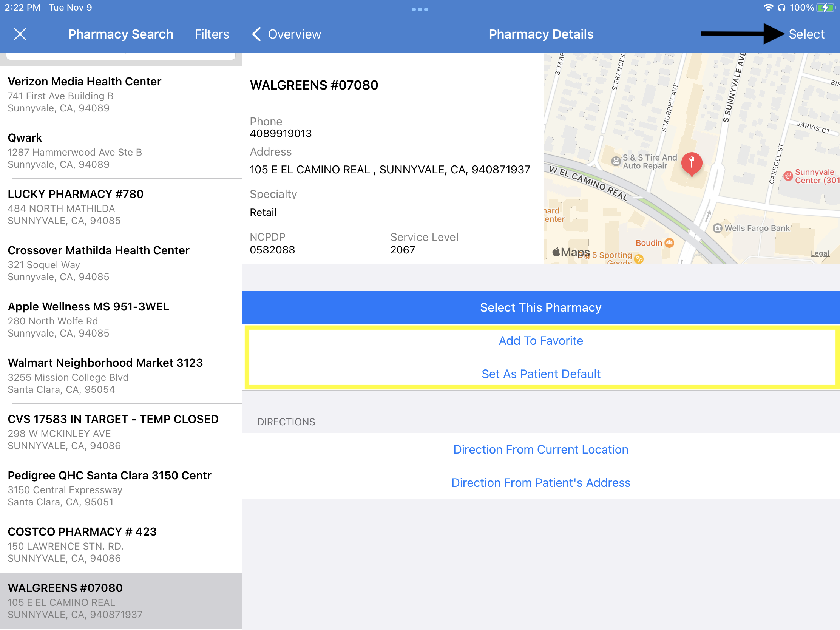Select Pedigree QHC Santa Clara entry
The image size is (840, 630).
click(121, 488)
